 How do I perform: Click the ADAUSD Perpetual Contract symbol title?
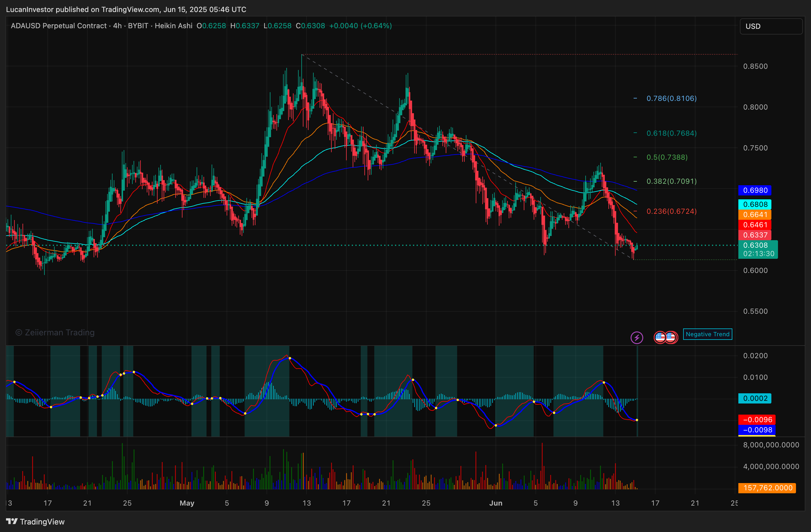coord(59,26)
